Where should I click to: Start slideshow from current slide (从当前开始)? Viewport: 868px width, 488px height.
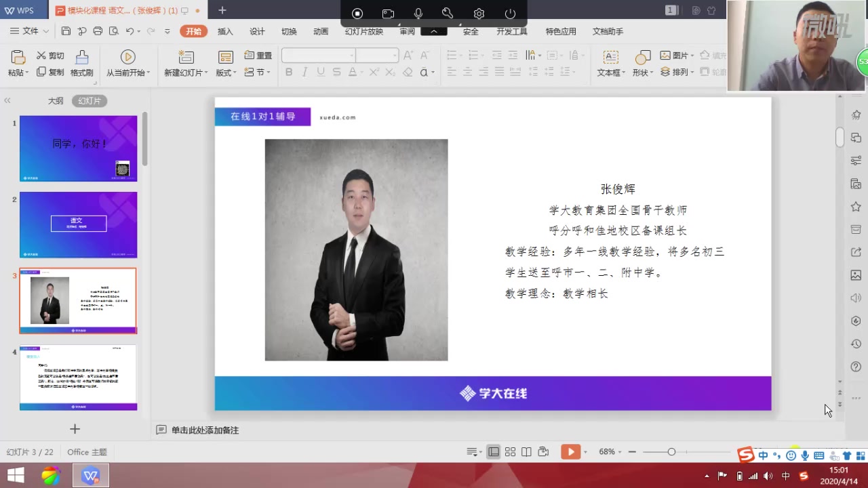click(x=127, y=64)
